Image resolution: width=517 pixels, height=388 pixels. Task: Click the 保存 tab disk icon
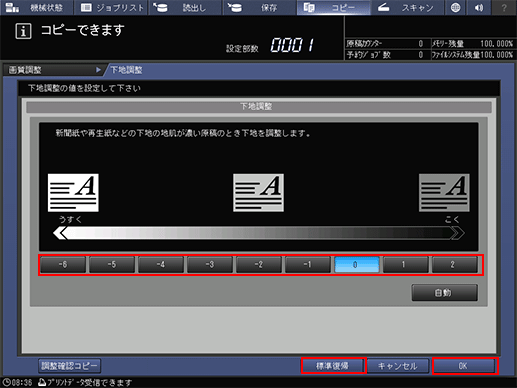[234, 7]
